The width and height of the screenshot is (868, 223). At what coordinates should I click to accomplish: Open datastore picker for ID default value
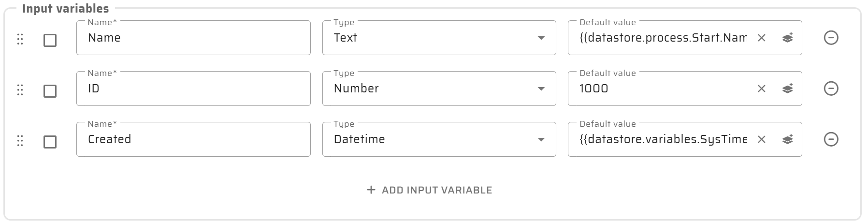787,89
